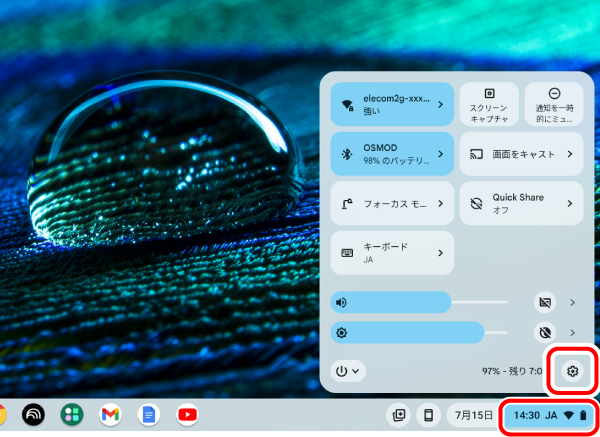Screen dimensions: 600x437
Task: Toggle Bluetooth on the OSMOD tile
Action: click(348, 155)
